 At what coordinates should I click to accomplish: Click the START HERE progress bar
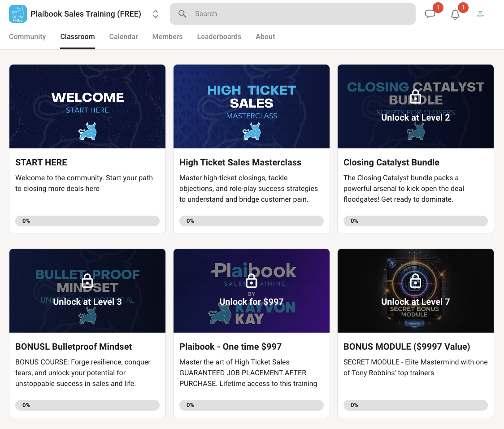(x=87, y=221)
